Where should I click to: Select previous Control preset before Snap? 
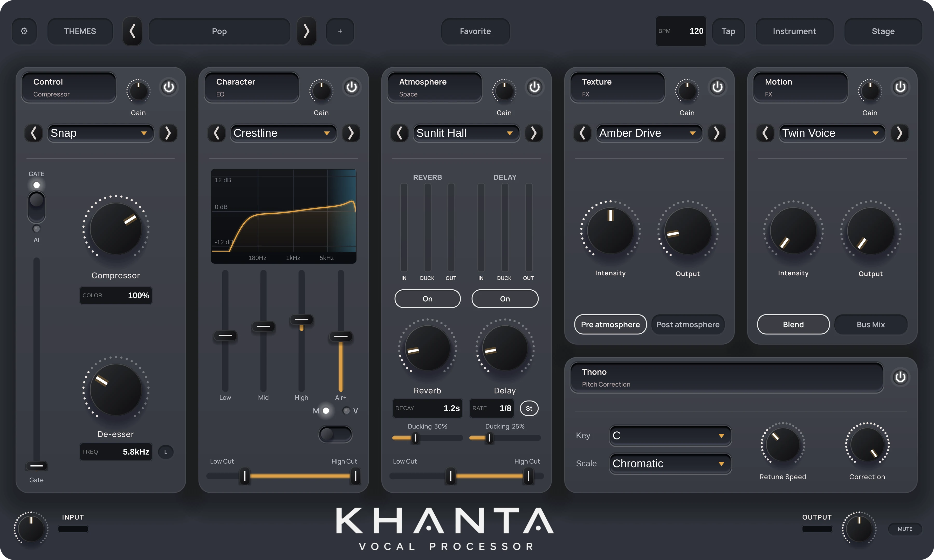click(34, 133)
